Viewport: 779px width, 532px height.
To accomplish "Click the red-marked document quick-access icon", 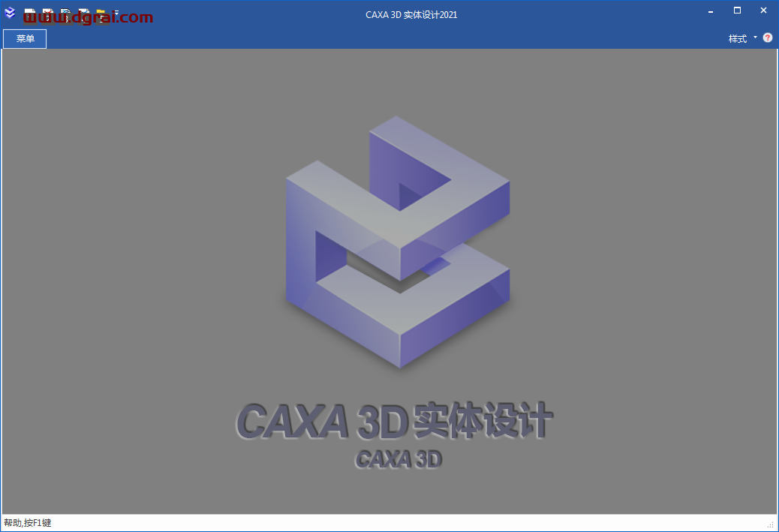I will 48,15.
